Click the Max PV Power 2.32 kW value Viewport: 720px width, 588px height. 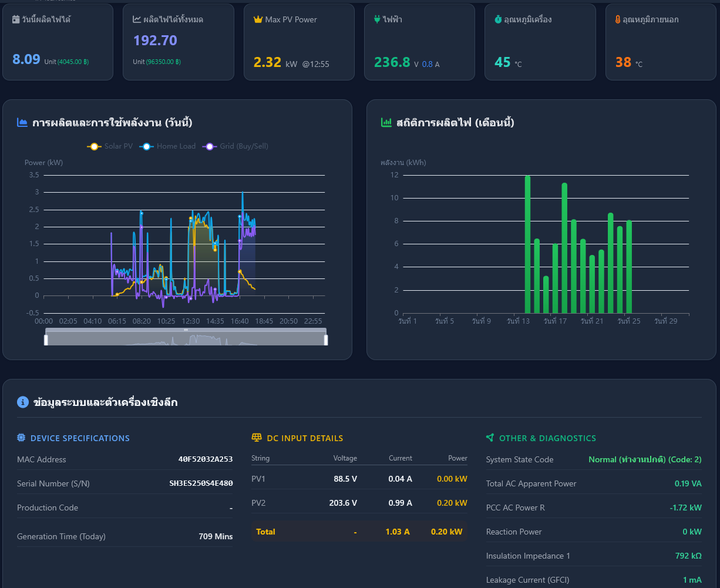click(275, 62)
